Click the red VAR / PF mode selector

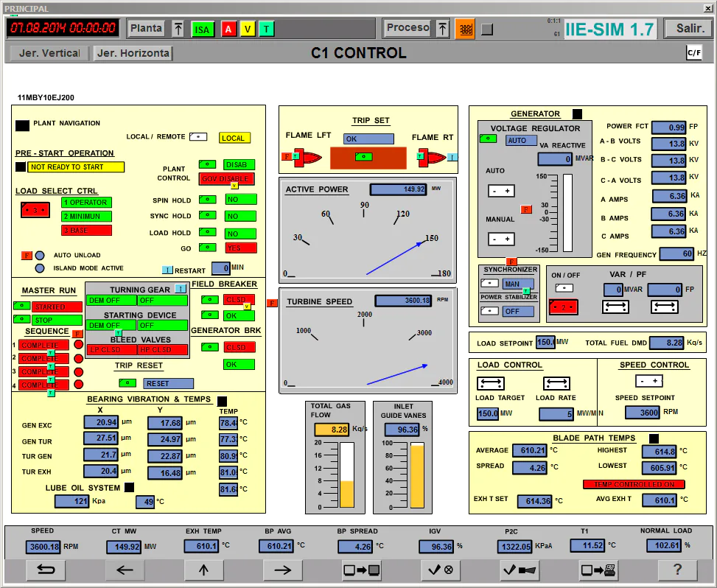pos(563,307)
